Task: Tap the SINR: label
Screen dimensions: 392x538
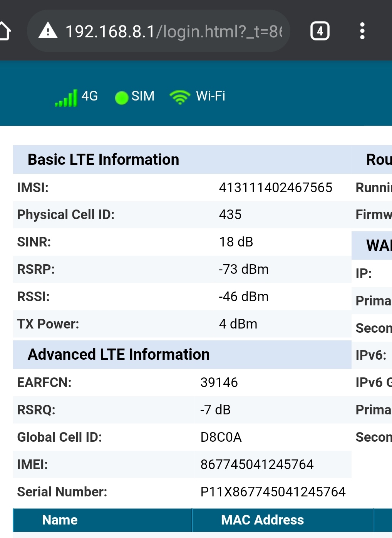Action: (x=34, y=242)
